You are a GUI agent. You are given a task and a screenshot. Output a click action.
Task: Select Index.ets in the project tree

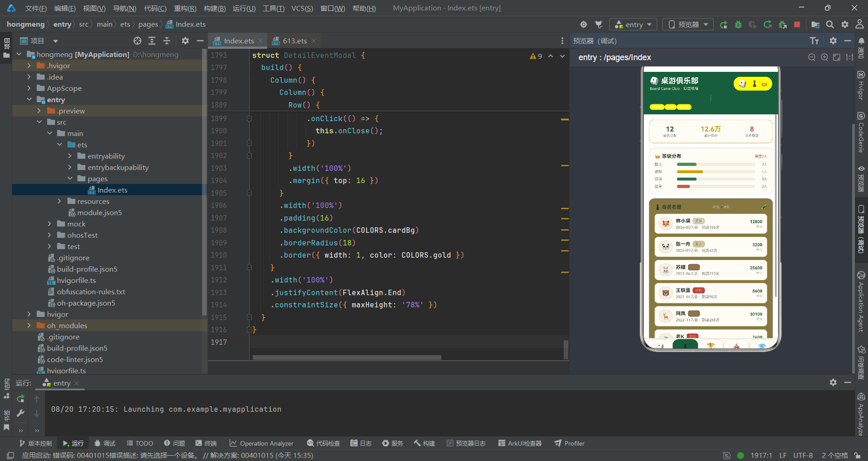(112, 190)
